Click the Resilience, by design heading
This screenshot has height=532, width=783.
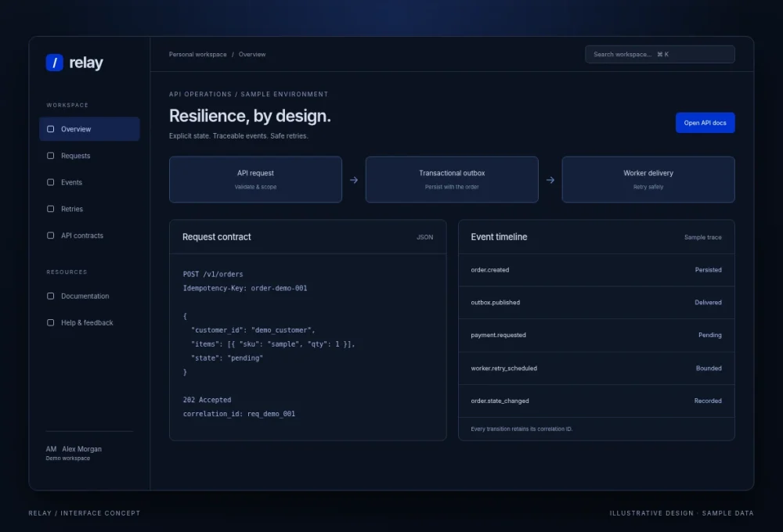[250, 116]
